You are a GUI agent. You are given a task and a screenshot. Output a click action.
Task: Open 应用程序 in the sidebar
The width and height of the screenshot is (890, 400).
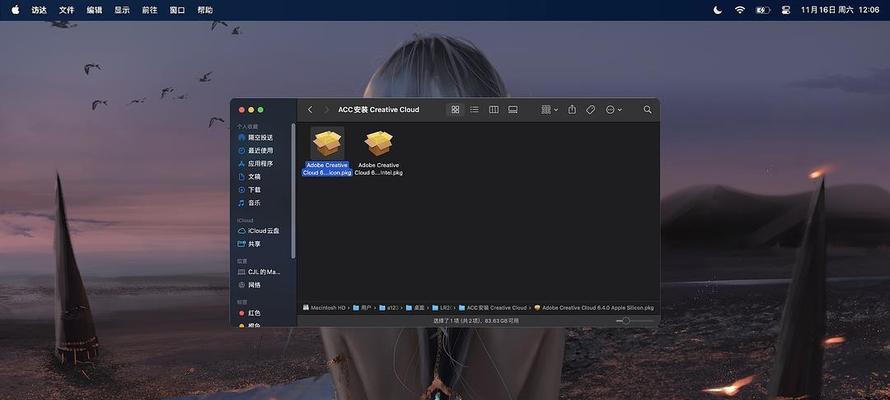tap(261, 163)
